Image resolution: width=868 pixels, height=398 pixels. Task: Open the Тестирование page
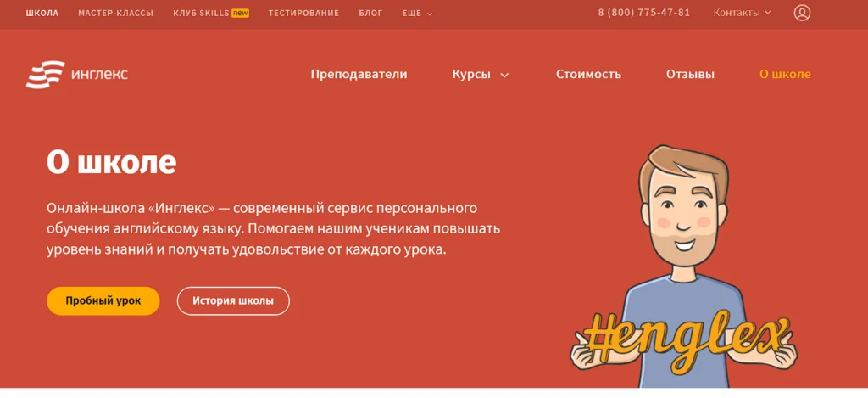coord(303,14)
